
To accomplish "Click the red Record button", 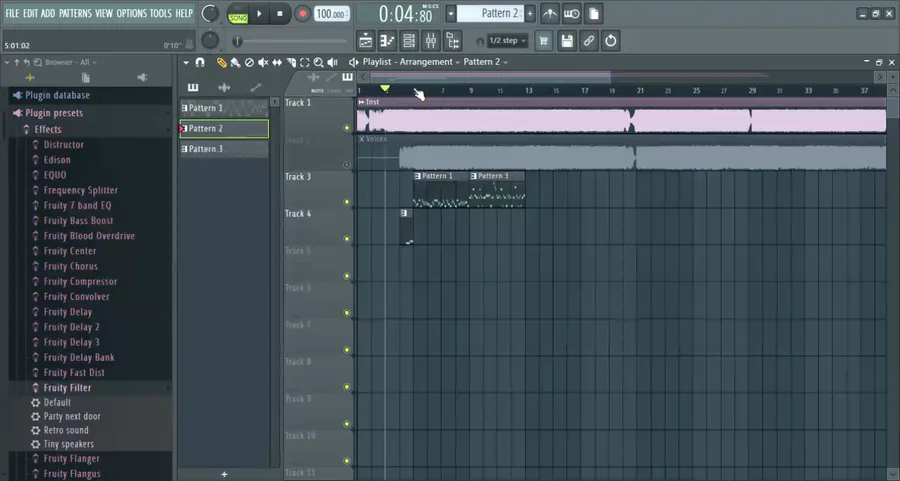I will [301, 13].
